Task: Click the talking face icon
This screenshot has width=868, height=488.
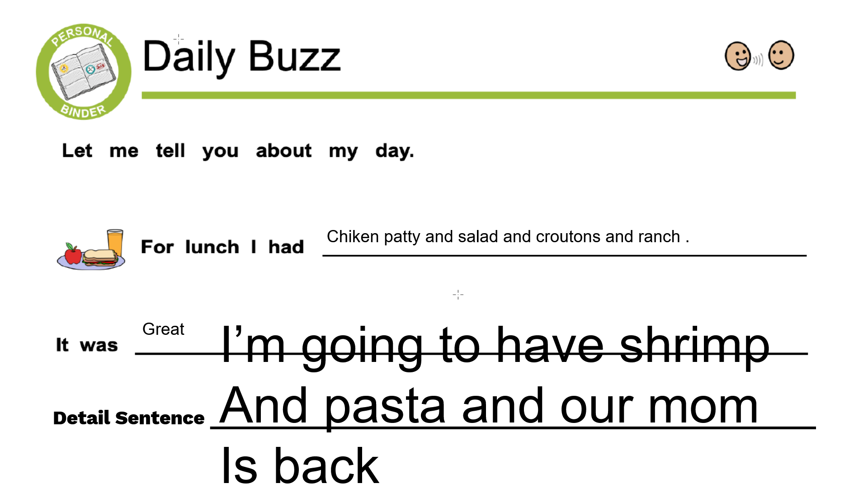Action: point(737,56)
